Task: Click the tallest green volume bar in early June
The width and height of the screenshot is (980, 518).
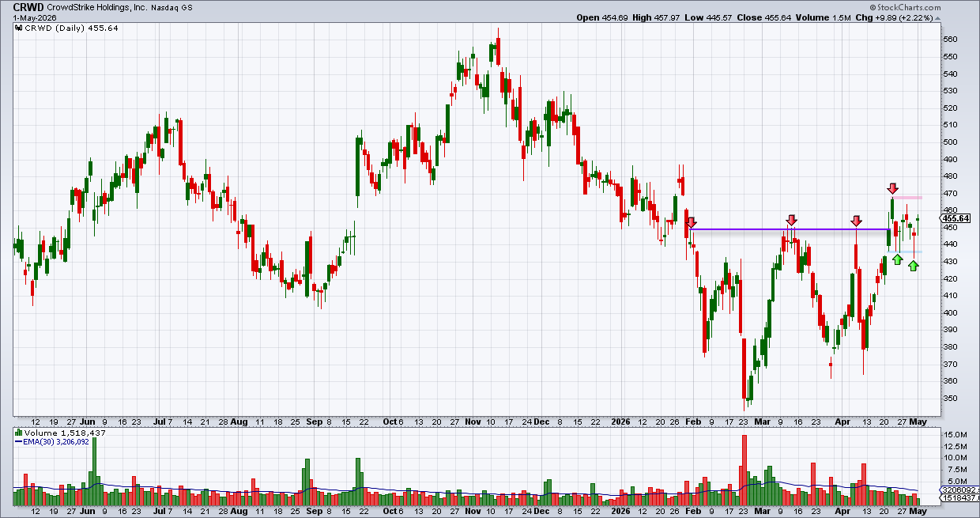Action: click(x=95, y=471)
